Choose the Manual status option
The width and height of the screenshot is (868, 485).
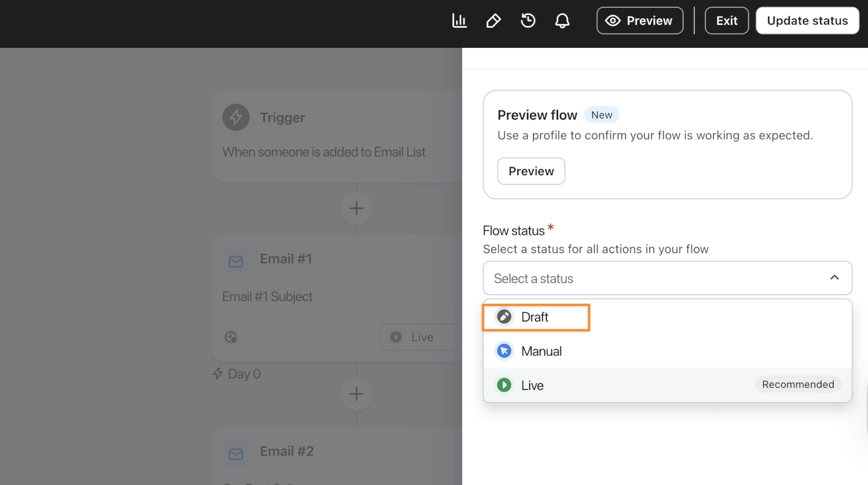click(x=668, y=351)
